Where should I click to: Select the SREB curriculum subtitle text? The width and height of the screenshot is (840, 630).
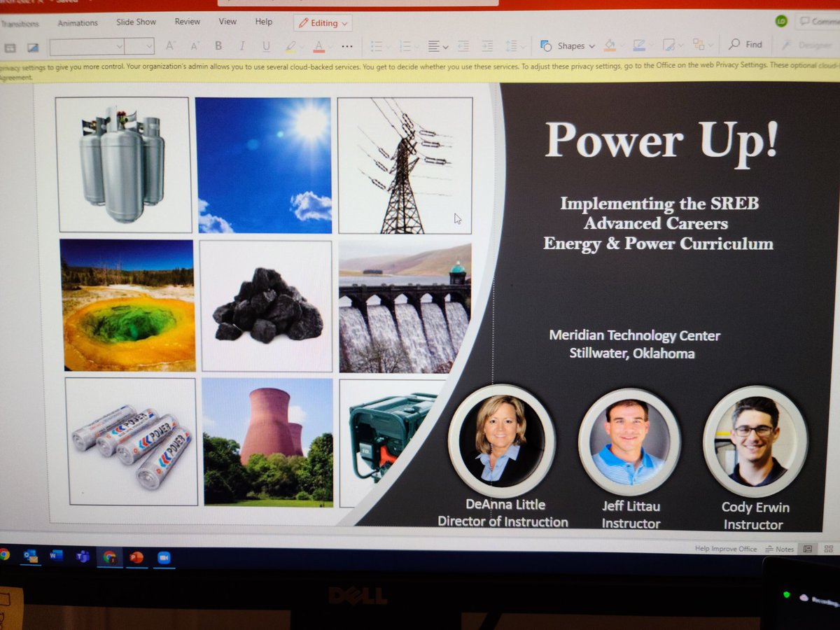point(659,224)
